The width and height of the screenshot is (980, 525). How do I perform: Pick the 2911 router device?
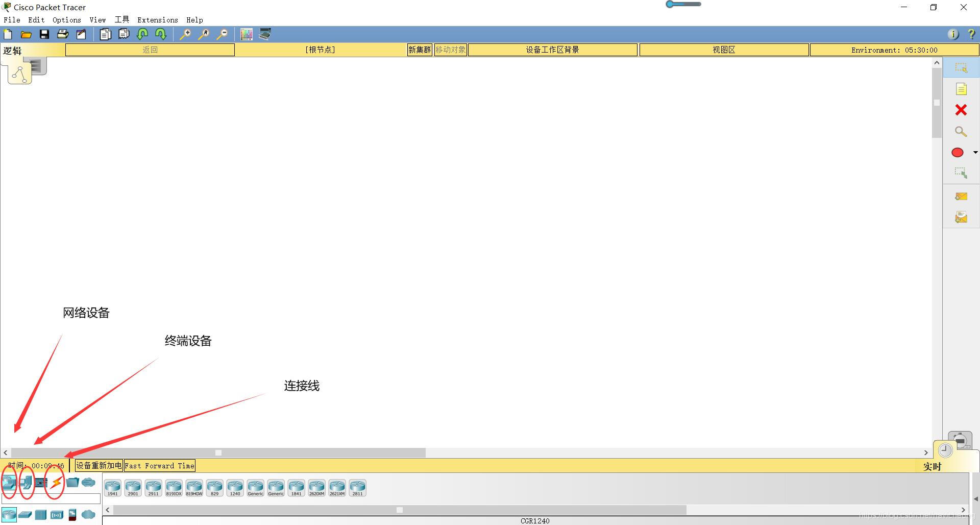(153, 488)
